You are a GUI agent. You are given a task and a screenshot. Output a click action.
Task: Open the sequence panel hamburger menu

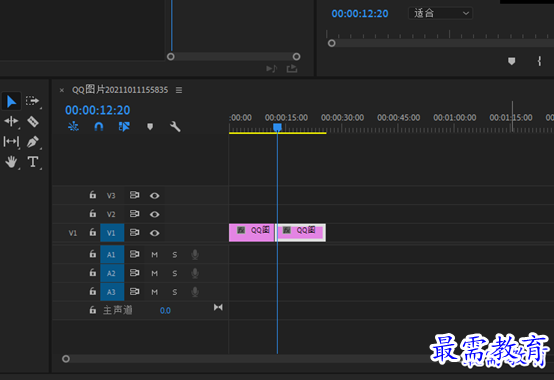coord(179,90)
